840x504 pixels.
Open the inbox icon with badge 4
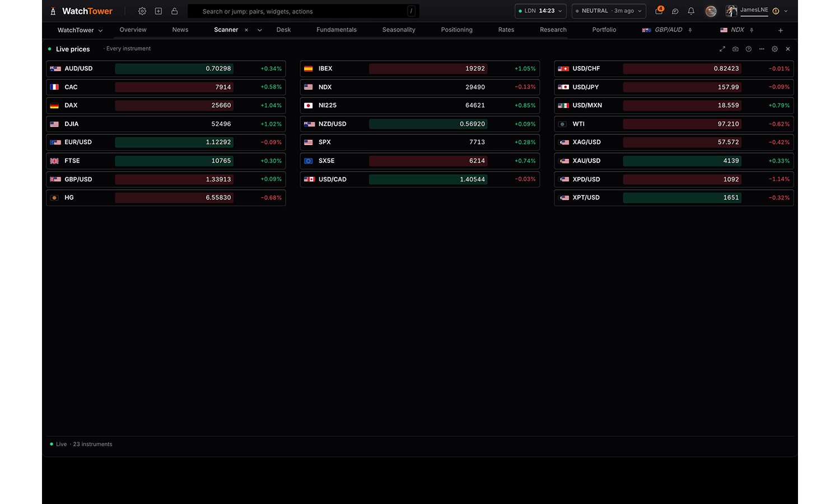coord(659,11)
